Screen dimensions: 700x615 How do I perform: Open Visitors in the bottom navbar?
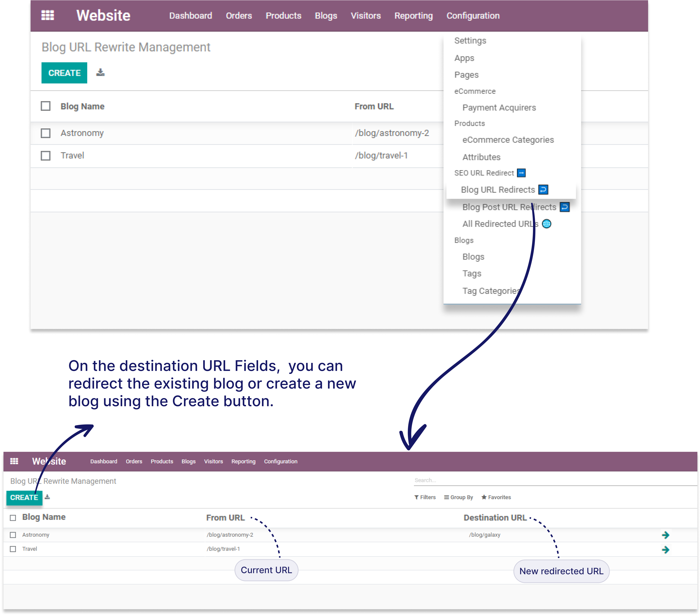pyautogui.click(x=213, y=461)
